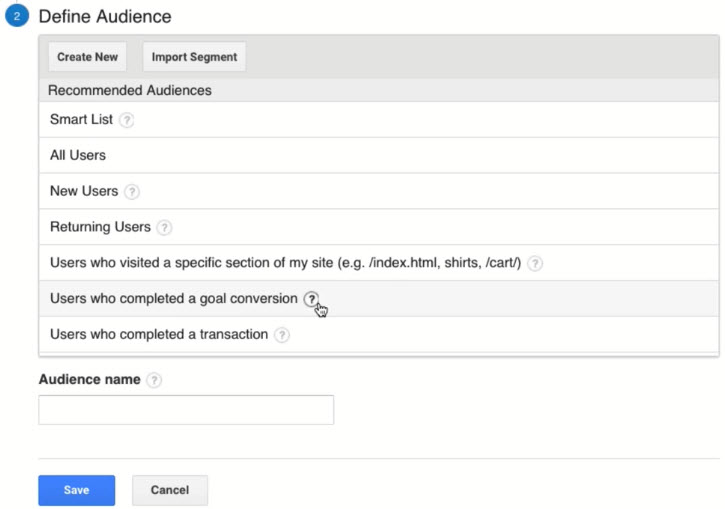This screenshot has width=725, height=509.
Task: Click help icon beside New Users
Action: click(131, 192)
